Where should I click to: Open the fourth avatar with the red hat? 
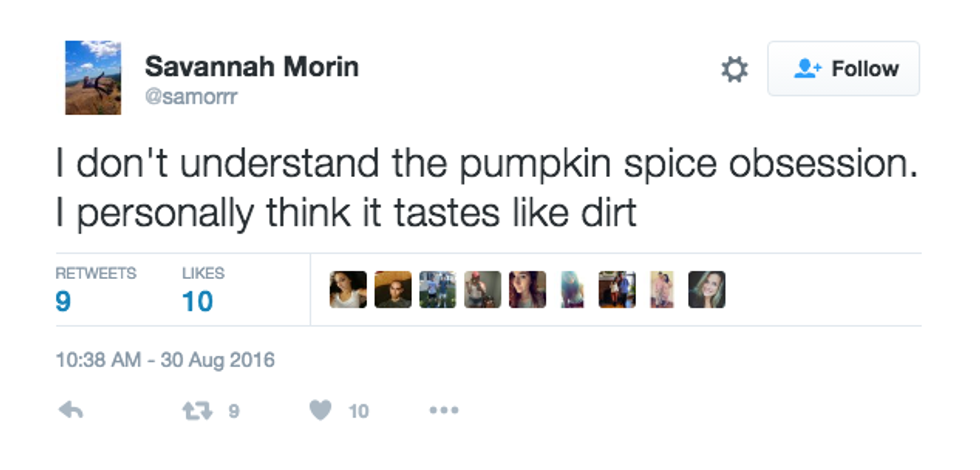(482, 290)
